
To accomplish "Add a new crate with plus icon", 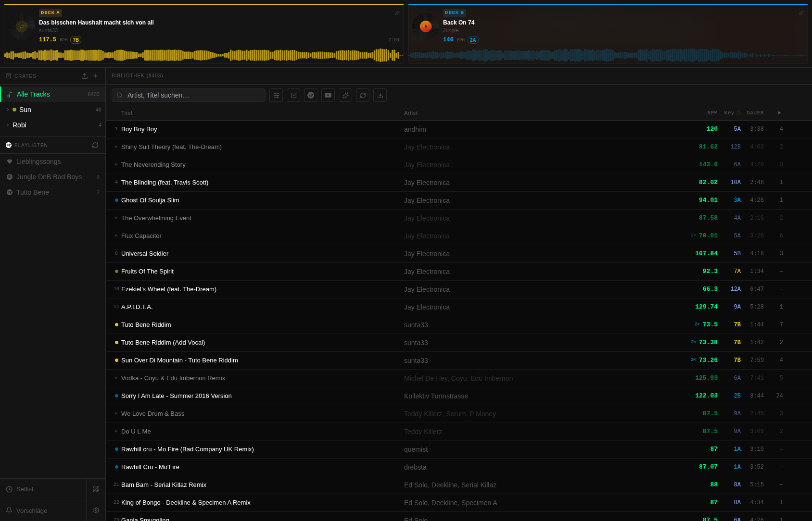I will pos(95,76).
